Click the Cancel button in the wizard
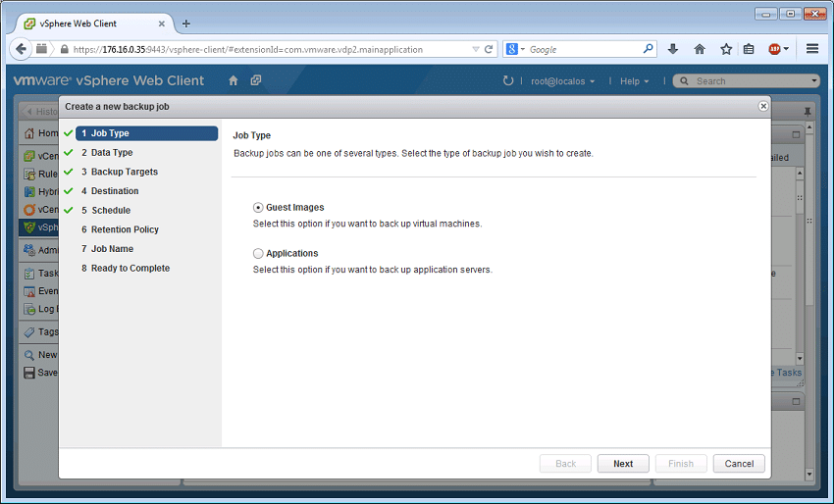The height and width of the screenshot is (504, 834). [x=739, y=464]
